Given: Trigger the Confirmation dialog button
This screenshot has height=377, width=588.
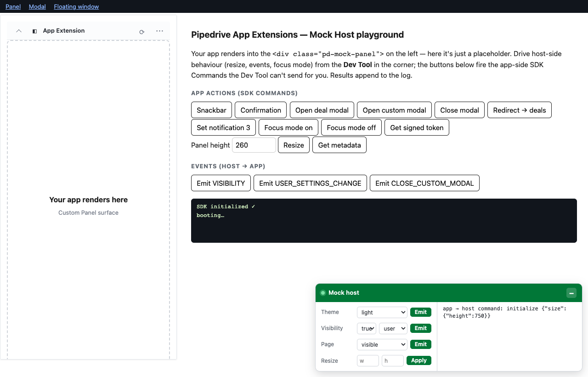Looking at the screenshot, I should tap(260, 110).
